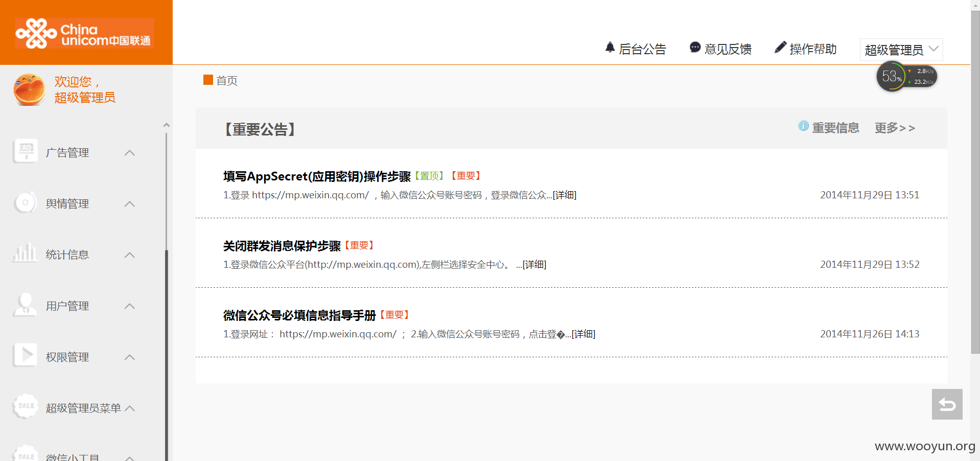Click the 首页 breadcrumb
This screenshot has height=461, width=980.
tap(227, 80)
